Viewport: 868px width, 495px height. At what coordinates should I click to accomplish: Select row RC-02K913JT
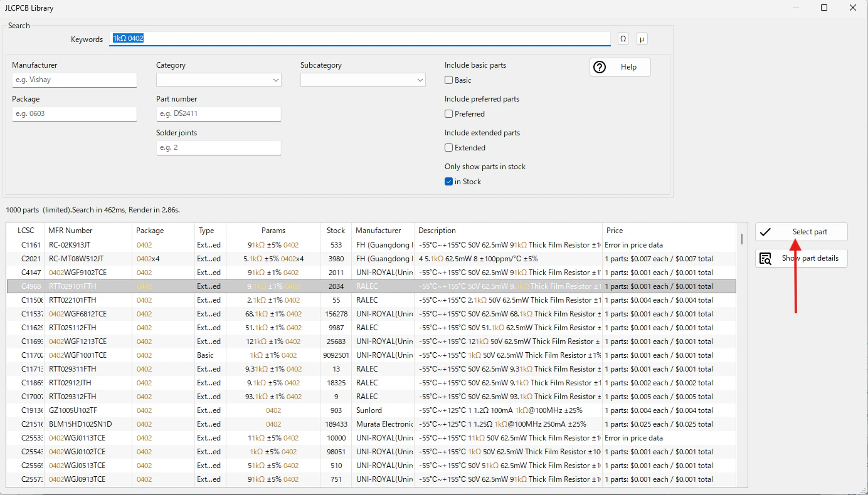point(371,245)
